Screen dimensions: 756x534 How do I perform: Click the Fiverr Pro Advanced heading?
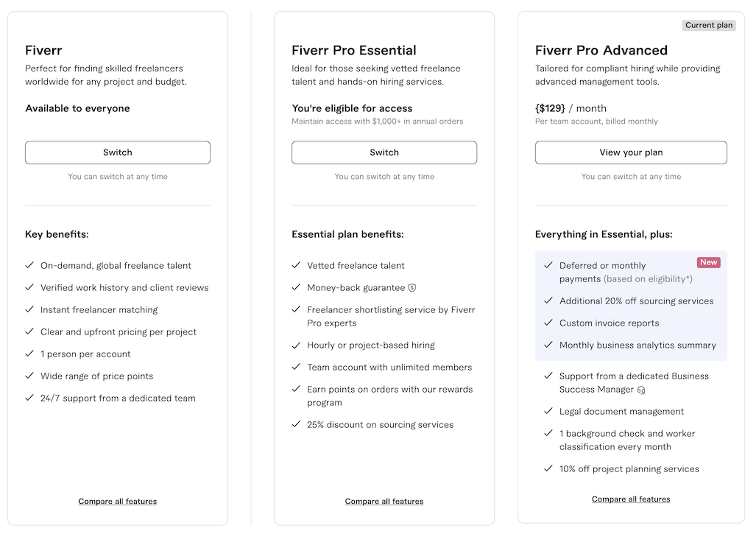point(601,50)
